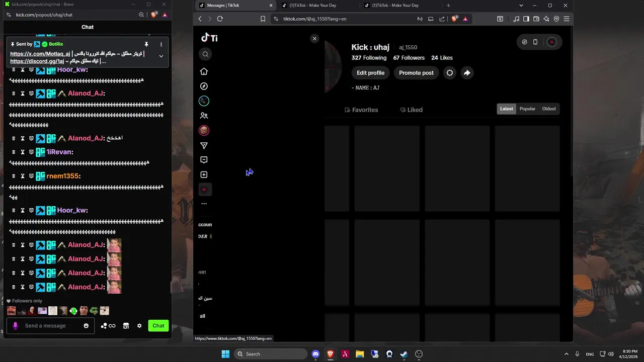Click the purple microphone icon in chat
Image resolution: width=644 pixels, height=362 pixels.
(x=15, y=326)
